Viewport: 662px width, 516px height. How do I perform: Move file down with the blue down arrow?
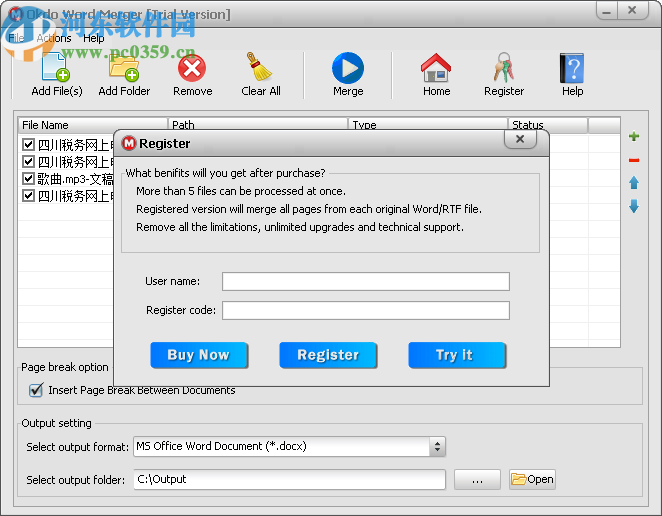[634, 206]
